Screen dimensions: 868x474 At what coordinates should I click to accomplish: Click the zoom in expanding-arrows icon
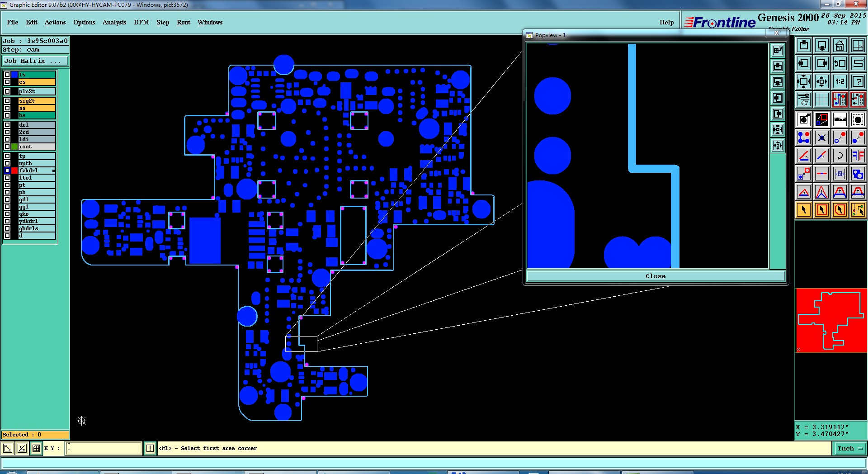click(x=804, y=81)
